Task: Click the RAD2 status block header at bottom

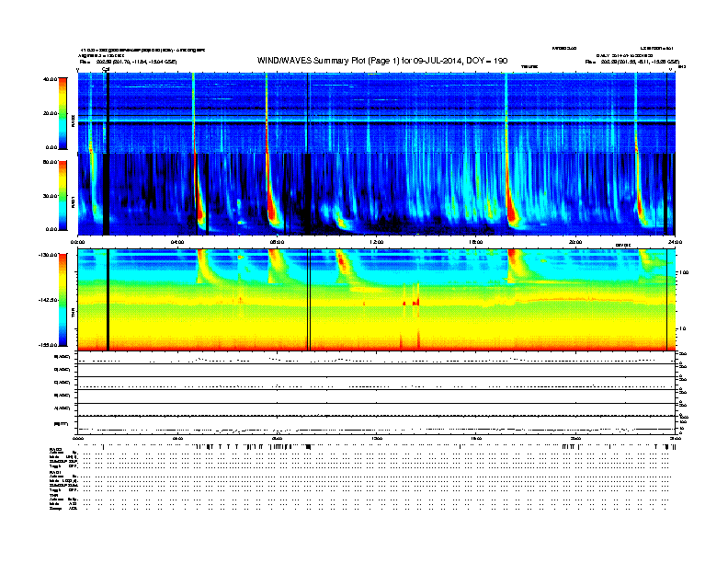Action: click(x=56, y=449)
